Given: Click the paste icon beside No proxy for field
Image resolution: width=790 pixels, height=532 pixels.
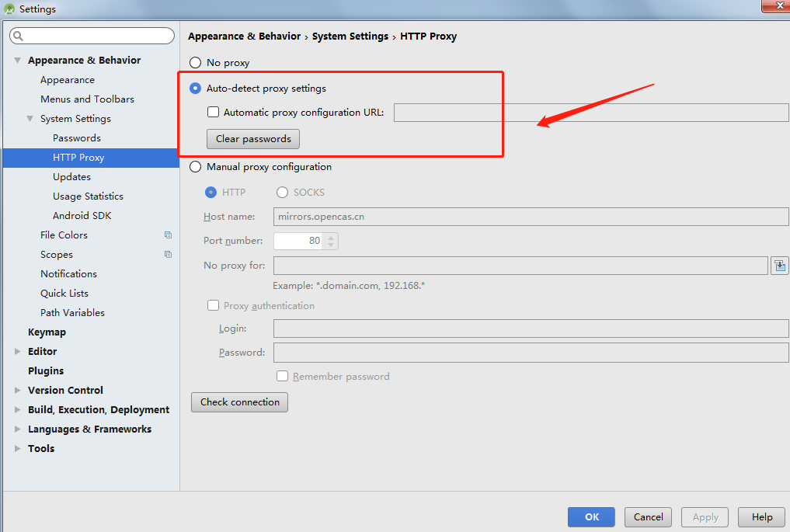Looking at the screenshot, I should tap(780, 265).
